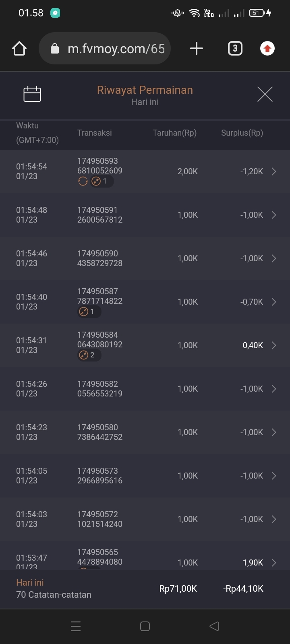Select transaction 174950582 0556553219

pos(100,389)
